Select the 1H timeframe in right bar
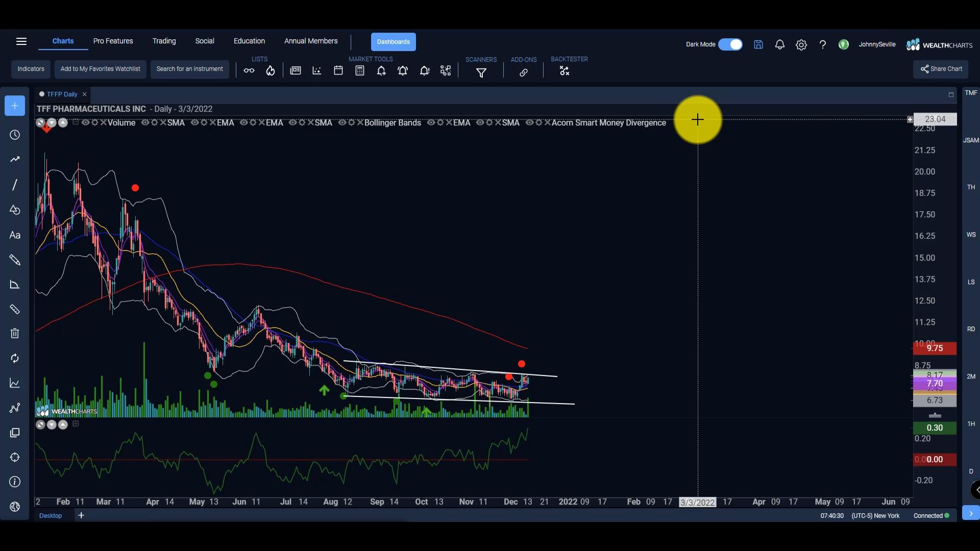The image size is (980, 551). [x=971, y=424]
